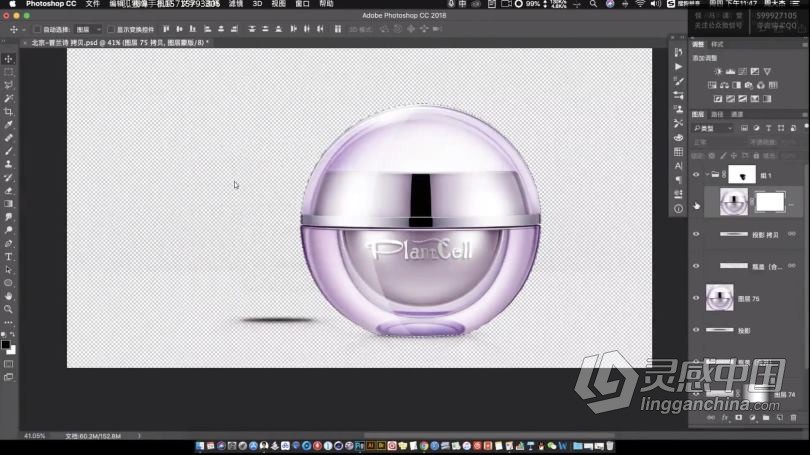The image size is (810, 455).
Task: Select the Eraser tool
Action: 8,191
